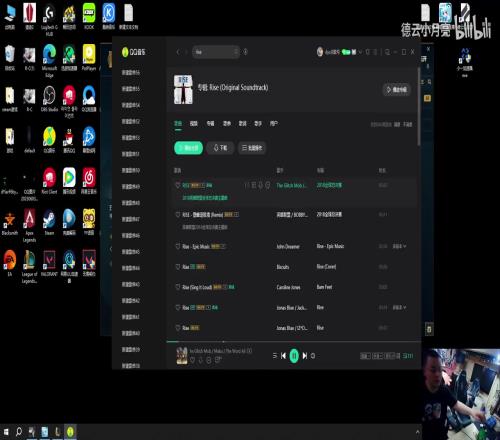Expand versions dropdown on Rise - Epic Music row
Screen dimensions: 500x440
click(x=399, y=246)
